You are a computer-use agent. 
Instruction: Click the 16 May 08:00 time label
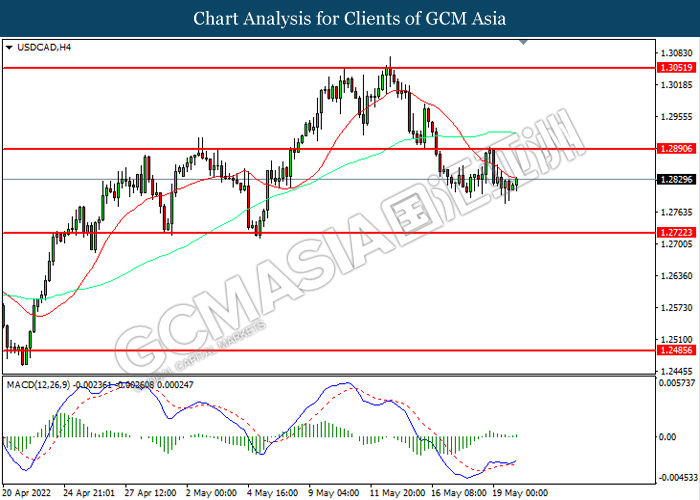458,493
